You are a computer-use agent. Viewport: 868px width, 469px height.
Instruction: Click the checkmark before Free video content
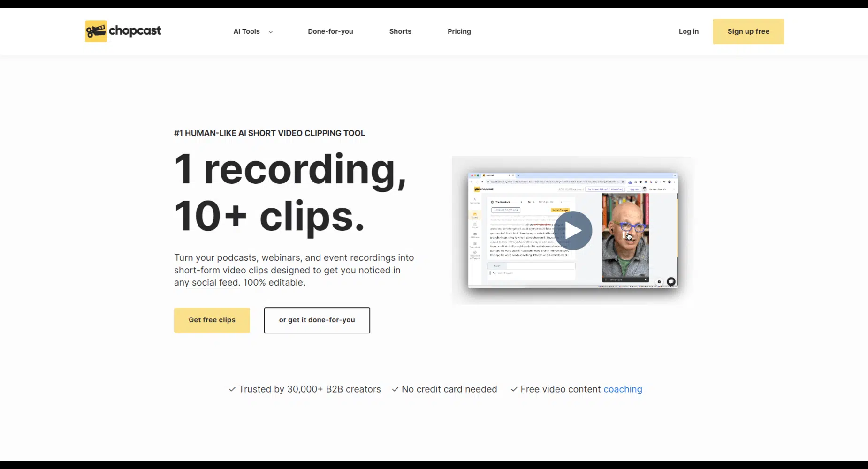pyautogui.click(x=514, y=389)
